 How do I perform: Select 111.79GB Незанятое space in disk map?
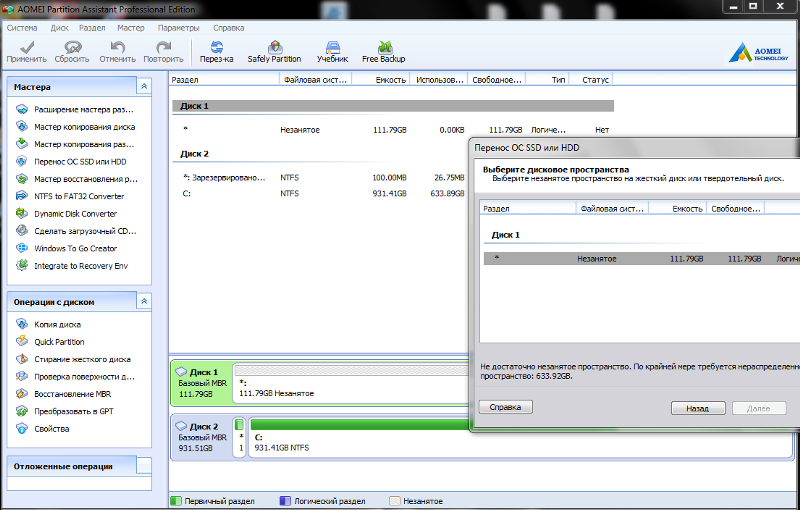[351, 383]
